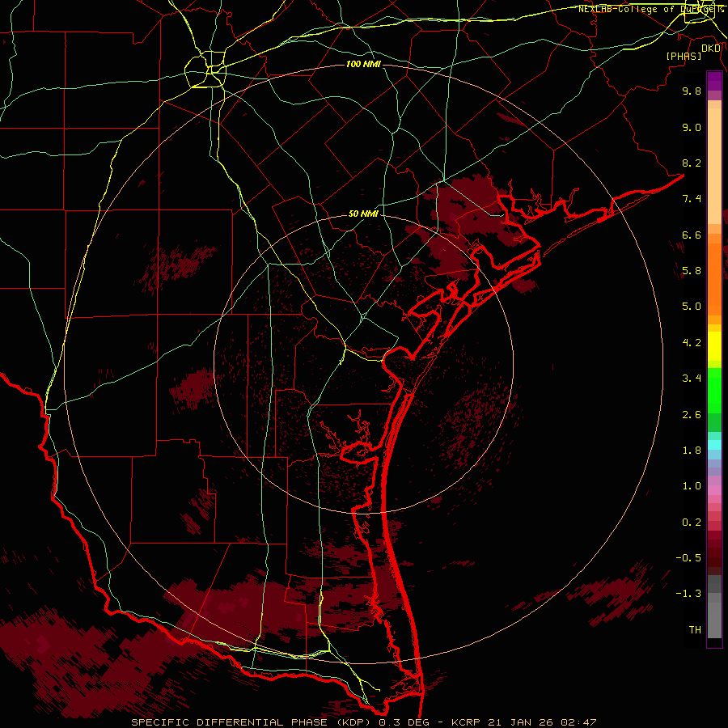Select the 2.6 scale label

pyautogui.click(x=692, y=415)
